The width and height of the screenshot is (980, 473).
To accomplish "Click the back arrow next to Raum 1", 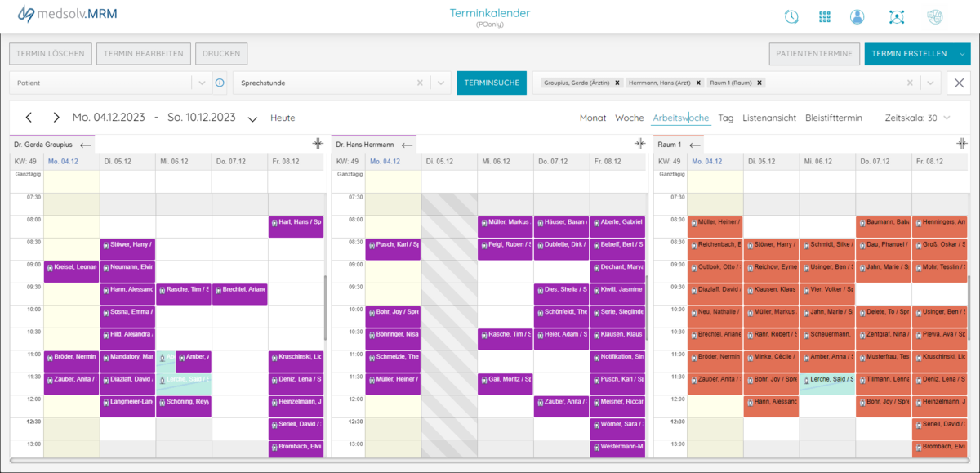I will pyautogui.click(x=695, y=145).
